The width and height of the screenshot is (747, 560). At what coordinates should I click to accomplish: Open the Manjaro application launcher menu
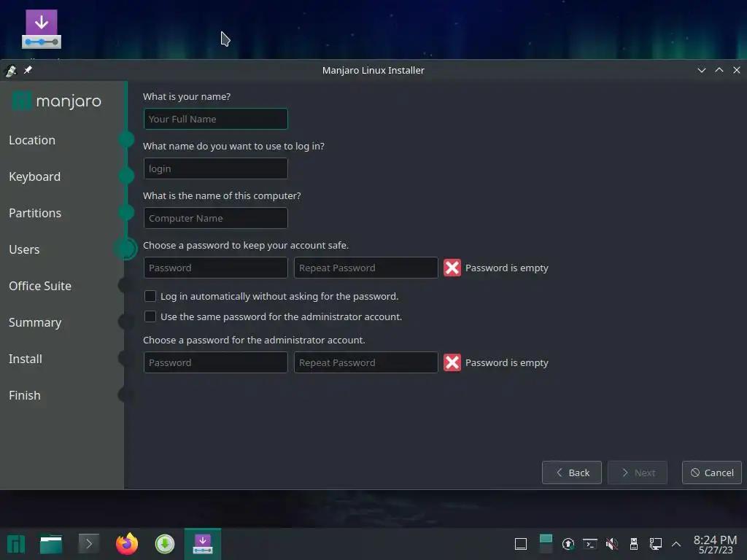pos(16,544)
